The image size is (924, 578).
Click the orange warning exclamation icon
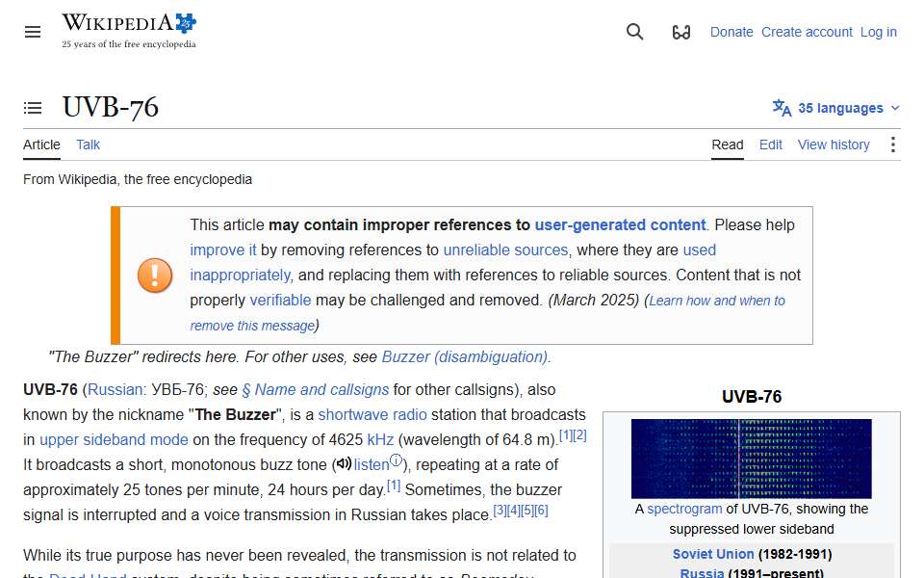[x=155, y=275]
